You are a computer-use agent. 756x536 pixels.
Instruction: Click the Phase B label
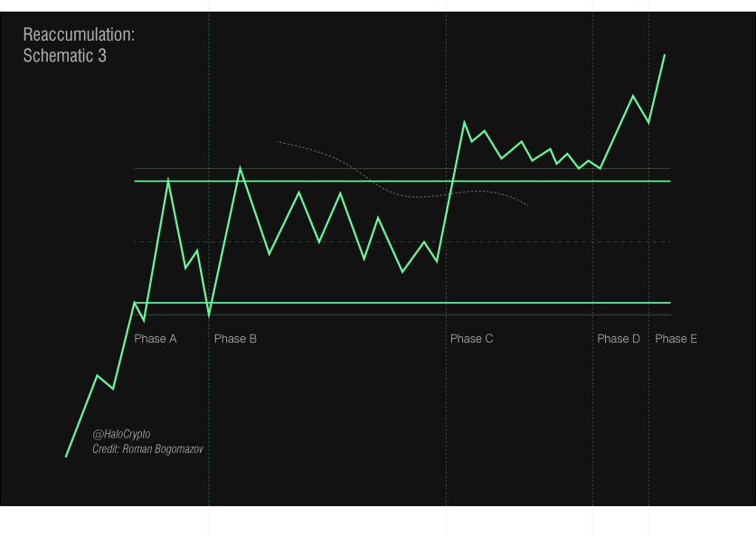[235, 339]
